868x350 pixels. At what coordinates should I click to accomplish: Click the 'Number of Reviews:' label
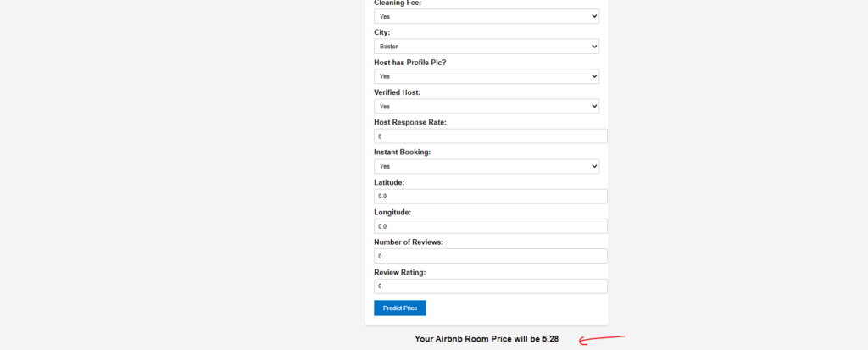coord(409,242)
